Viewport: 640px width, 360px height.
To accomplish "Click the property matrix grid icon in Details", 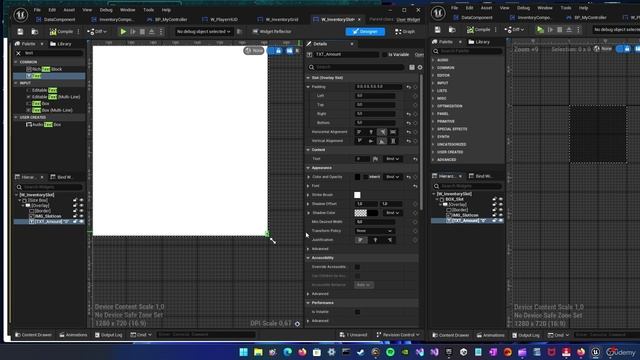I will (412, 67).
